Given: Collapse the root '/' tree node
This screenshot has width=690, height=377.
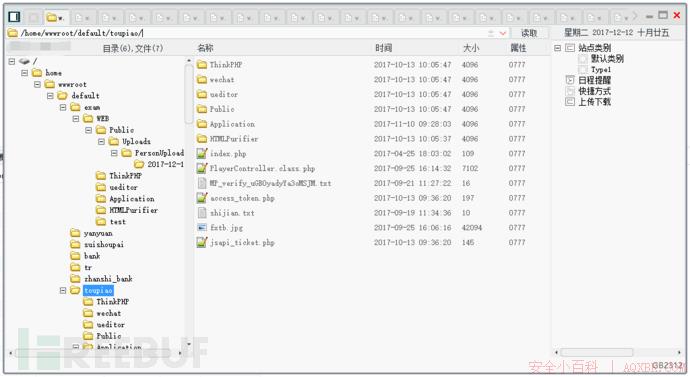Looking at the screenshot, I should click(x=12, y=61).
